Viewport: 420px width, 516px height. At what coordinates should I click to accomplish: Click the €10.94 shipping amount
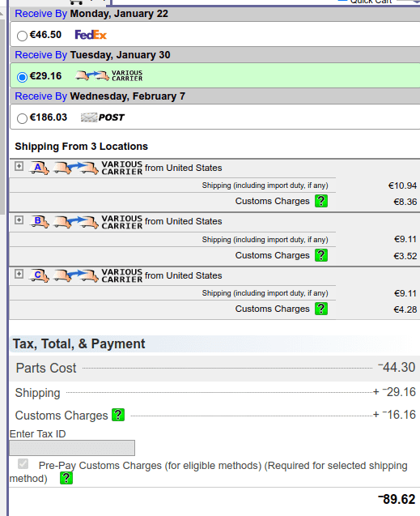pos(402,186)
